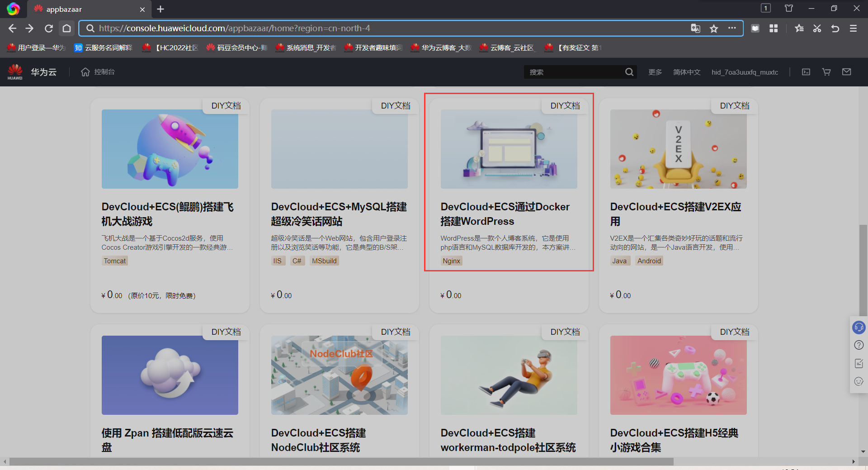
Task: Click the C# tag
Action: pos(297,261)
